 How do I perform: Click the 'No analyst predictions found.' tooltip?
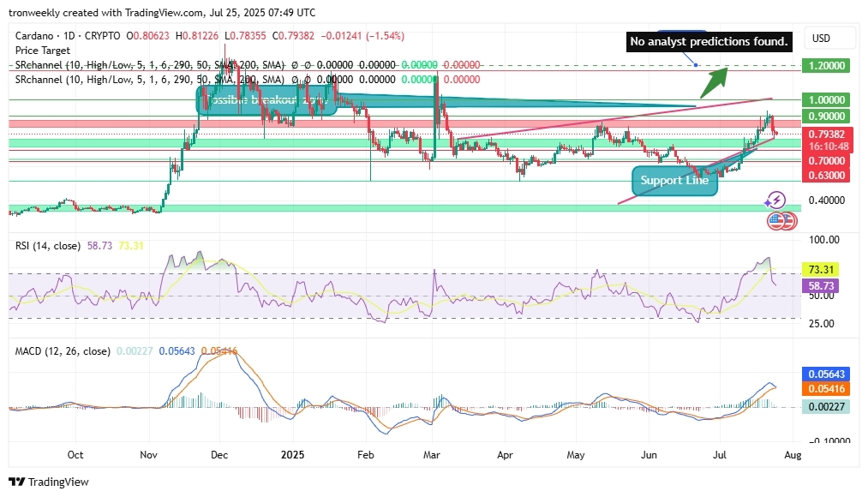709,41
